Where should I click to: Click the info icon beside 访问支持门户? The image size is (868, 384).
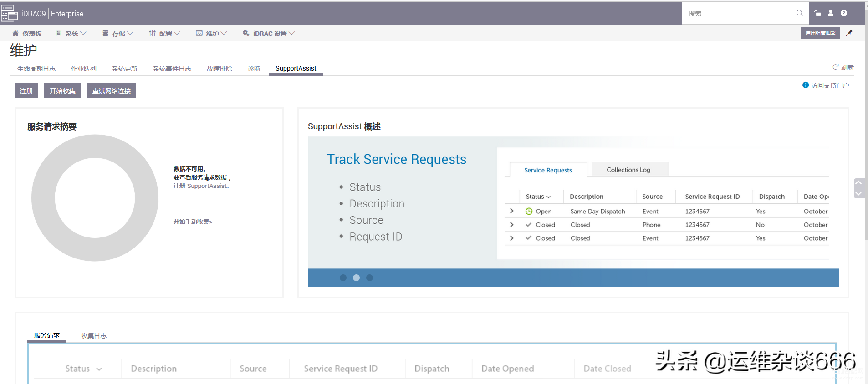[x=806, y=85]
